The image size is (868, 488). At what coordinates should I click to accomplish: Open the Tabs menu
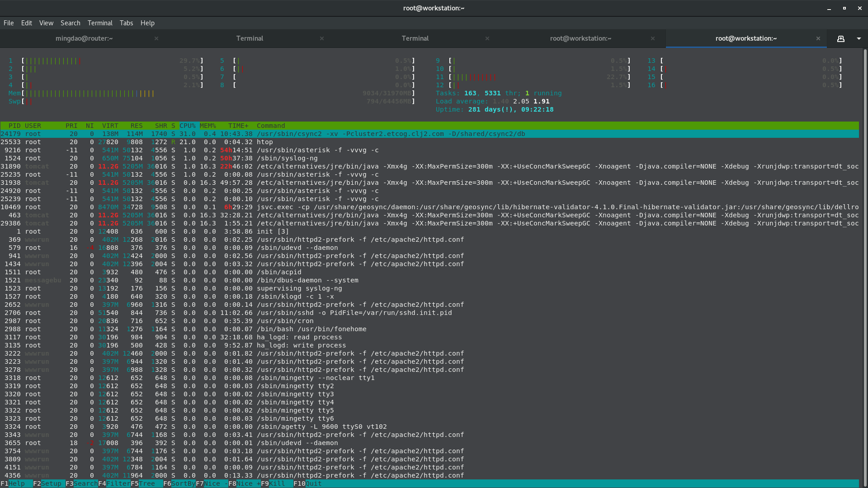click(126, 23)
